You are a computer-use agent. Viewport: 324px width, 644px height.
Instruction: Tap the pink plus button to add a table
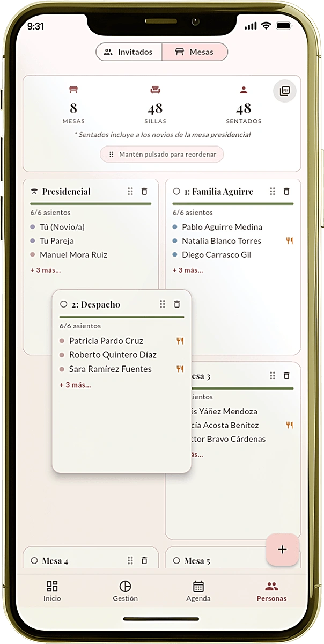coord(282,550)
